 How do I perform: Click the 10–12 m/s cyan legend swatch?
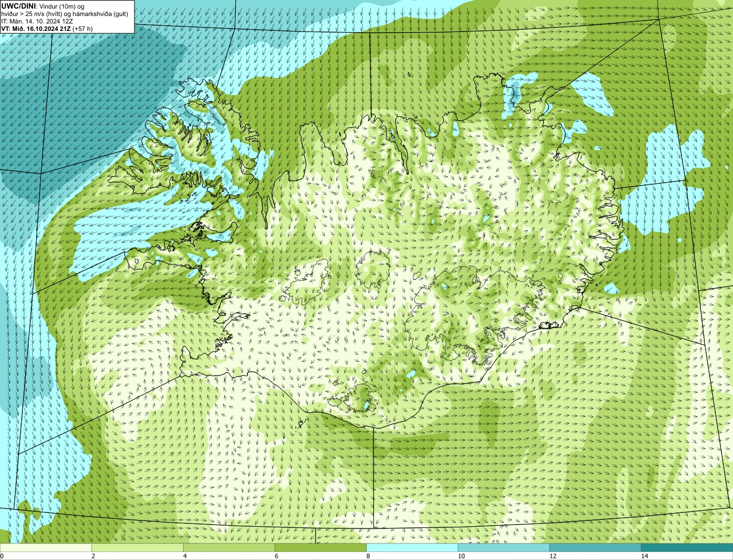pyautogui.click(x=504, y=547)
